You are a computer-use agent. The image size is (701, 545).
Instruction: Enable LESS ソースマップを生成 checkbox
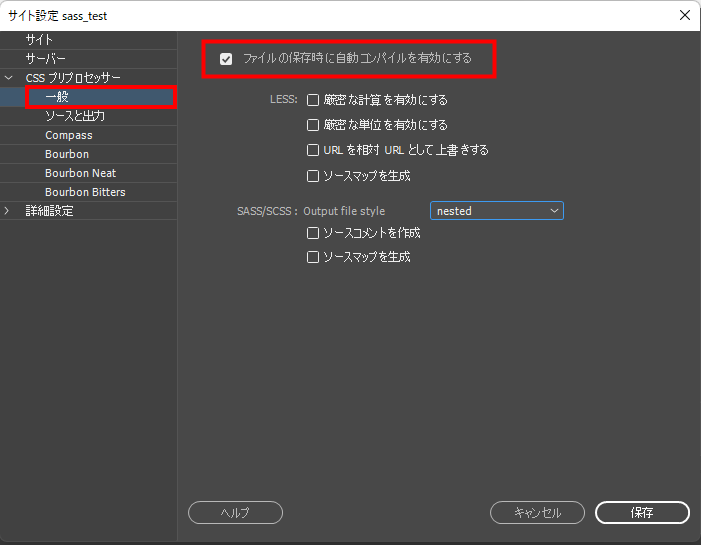pos(313,175)
